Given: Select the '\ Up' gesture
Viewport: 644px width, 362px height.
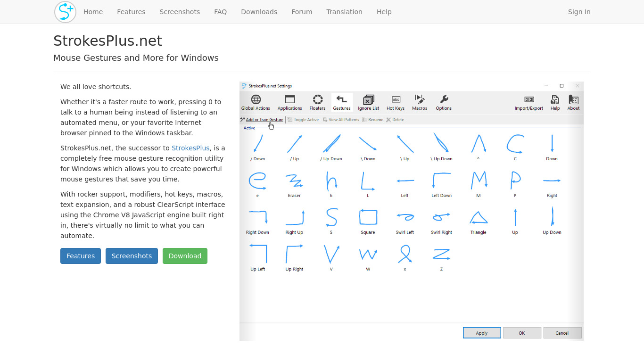Looking at the screenshot, I should tap(405, 147).
